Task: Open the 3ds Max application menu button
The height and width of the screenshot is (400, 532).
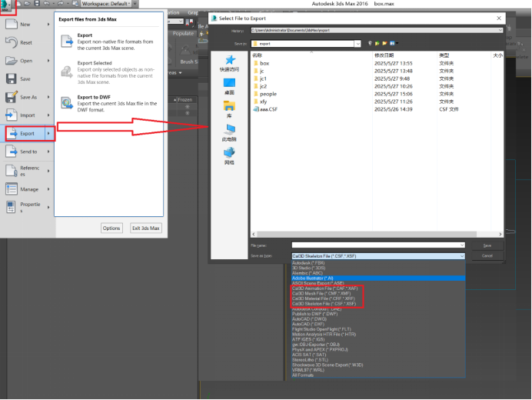Action: point(6,5)
